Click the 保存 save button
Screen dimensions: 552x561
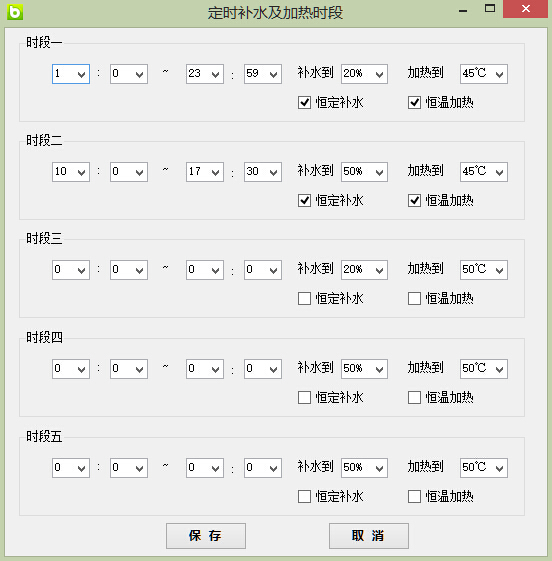click(x=206, y=536)
